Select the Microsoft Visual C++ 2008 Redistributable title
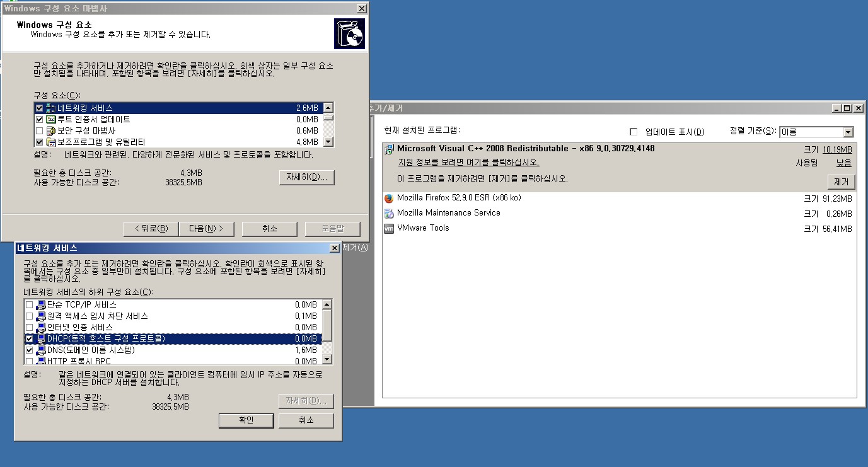The image size is (868, 467). 526,149
